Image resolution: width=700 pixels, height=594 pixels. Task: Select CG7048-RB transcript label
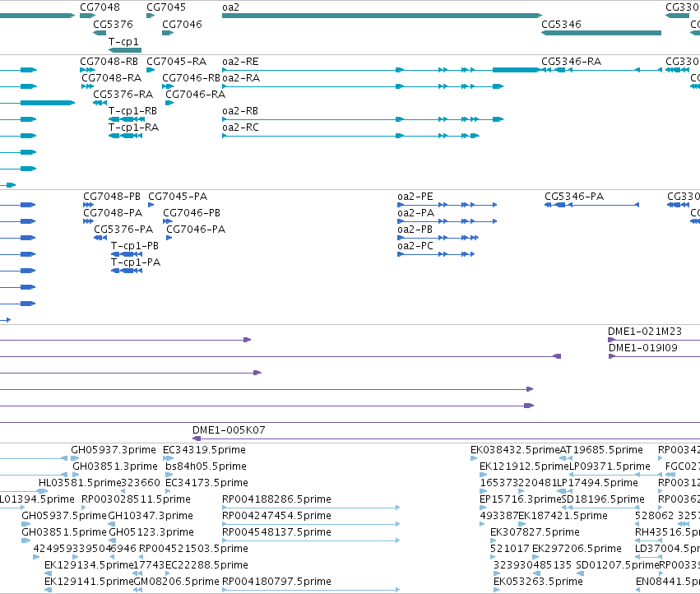pyautogui.click(x=109, y=62)
